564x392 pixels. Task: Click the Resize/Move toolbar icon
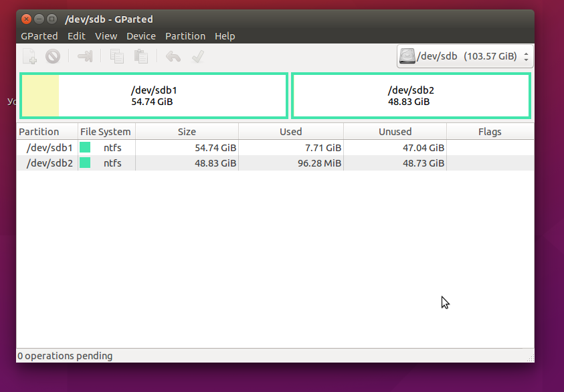[x=85, y=57]
